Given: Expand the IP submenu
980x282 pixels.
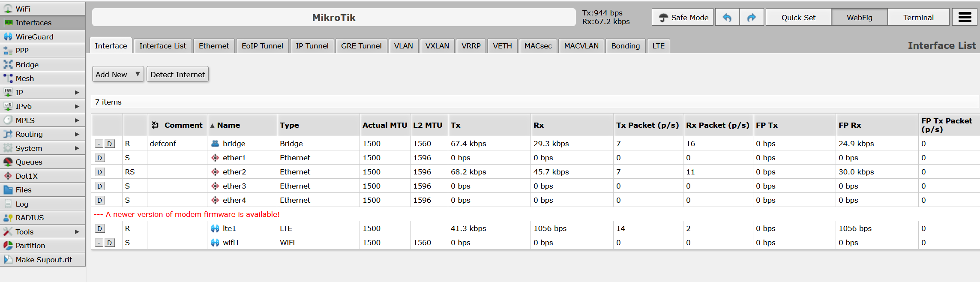Looking at the screenshot, I should pos(43,93).
